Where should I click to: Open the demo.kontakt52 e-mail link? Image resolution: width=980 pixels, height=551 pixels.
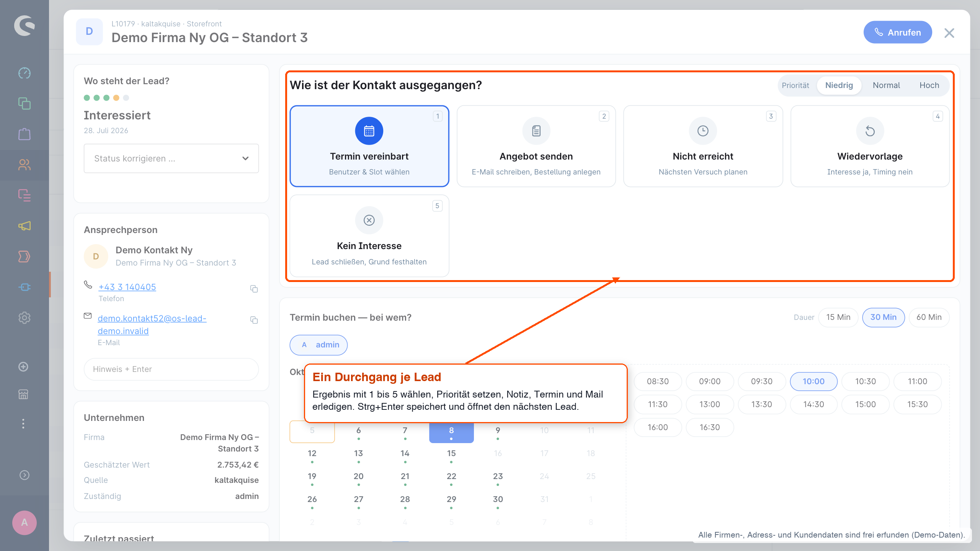click(152, 324)
